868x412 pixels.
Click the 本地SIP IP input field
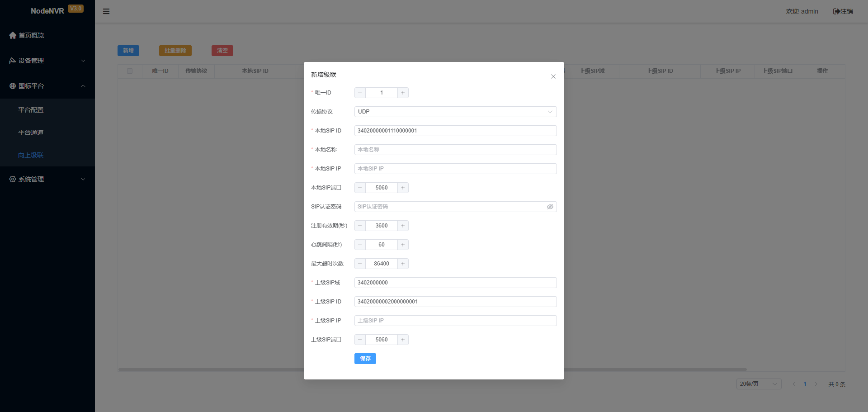pyautogui.click(x=456, y=169)
